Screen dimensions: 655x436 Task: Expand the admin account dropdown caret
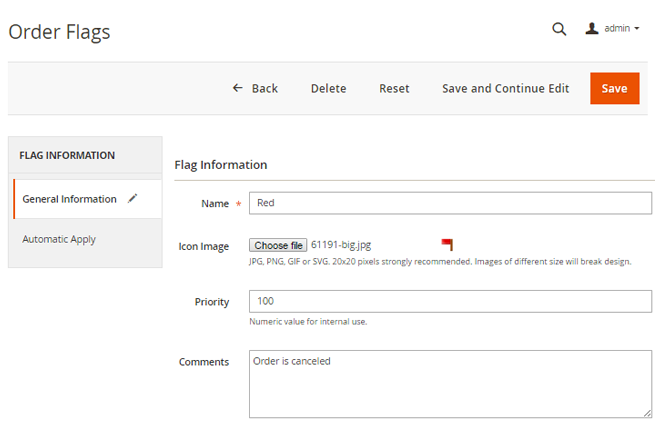click(637, 29)
